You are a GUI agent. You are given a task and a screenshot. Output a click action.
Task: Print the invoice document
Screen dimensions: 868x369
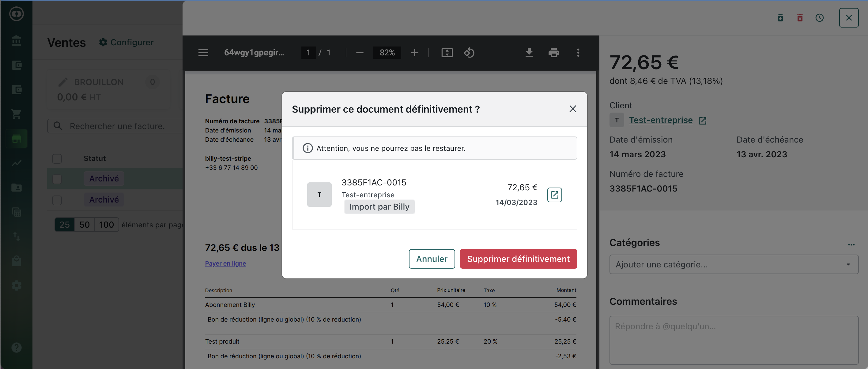(553, 53)
